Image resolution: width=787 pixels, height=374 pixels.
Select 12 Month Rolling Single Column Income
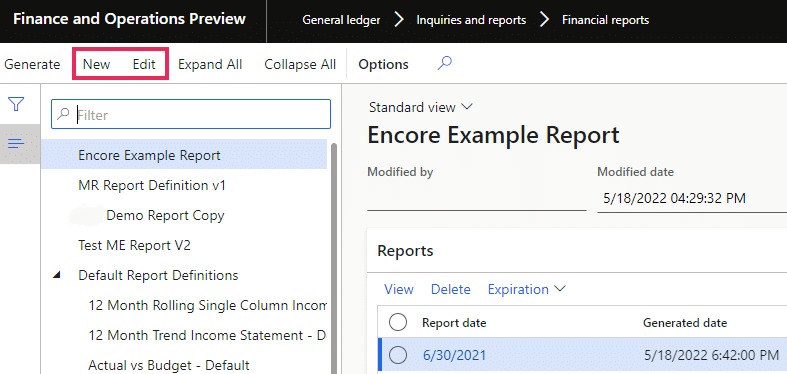coord(207,305)
